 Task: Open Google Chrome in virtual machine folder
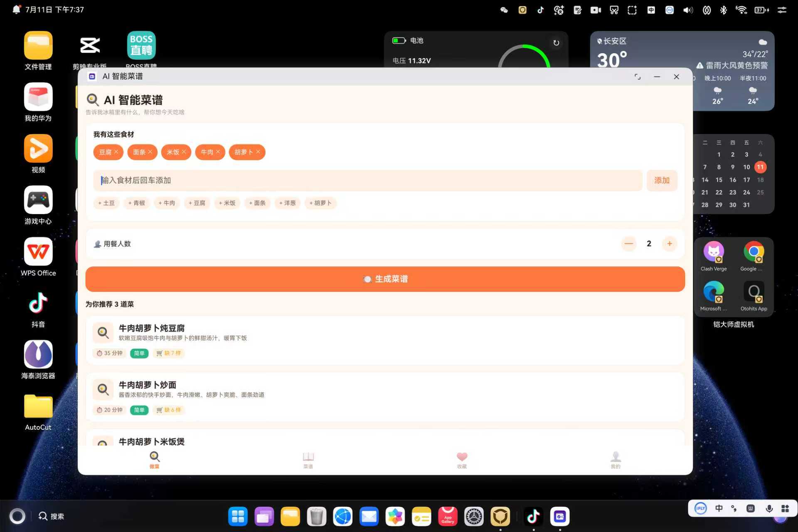[x=754, y=256]
